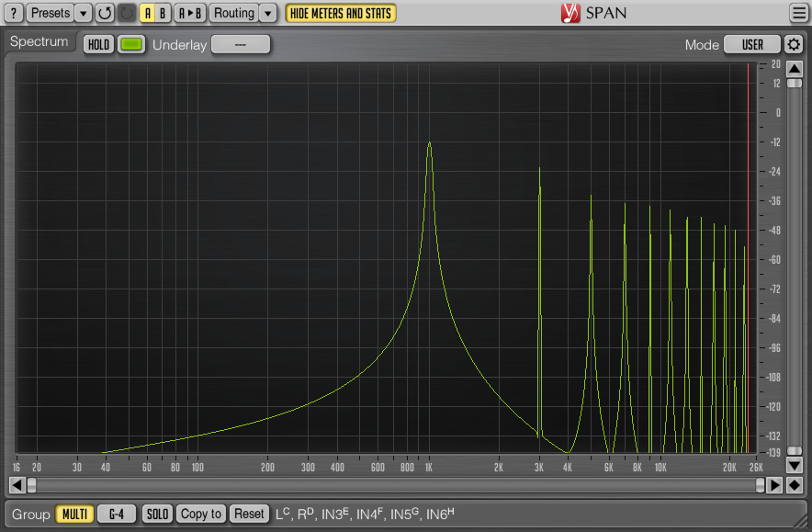Select the G-4 group tab

click(x=117, y=514)
